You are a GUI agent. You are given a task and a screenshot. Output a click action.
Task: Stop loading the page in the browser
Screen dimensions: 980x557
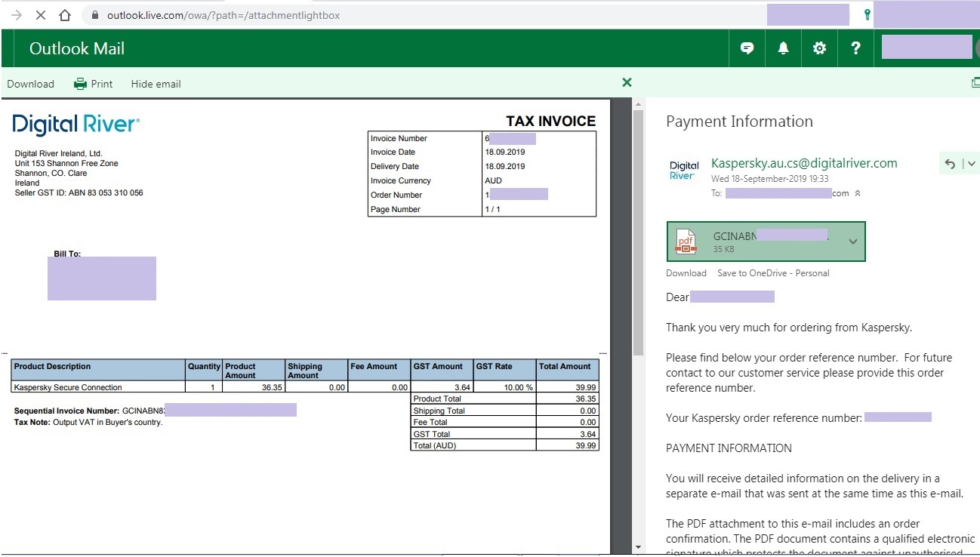tap(41, 14)
